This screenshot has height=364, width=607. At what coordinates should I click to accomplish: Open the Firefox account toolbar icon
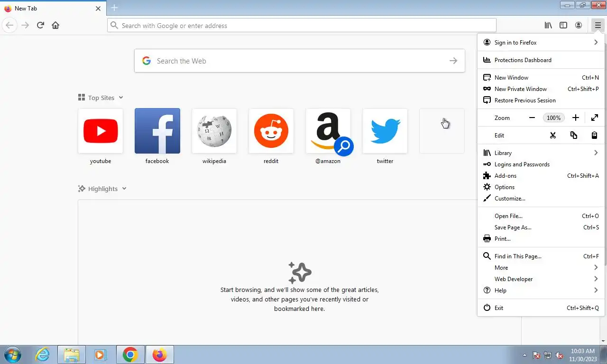click(x=579, y=25)
